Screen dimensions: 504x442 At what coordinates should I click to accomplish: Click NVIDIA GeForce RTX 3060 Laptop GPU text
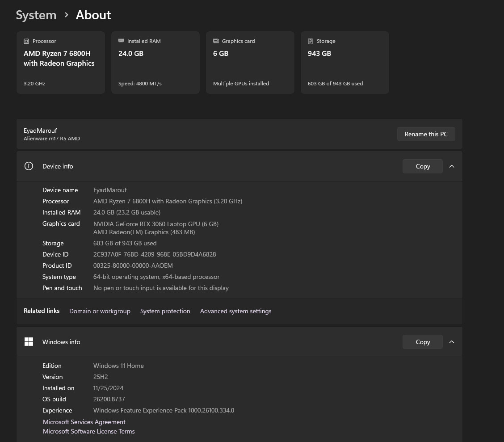(x=156, y=224)
